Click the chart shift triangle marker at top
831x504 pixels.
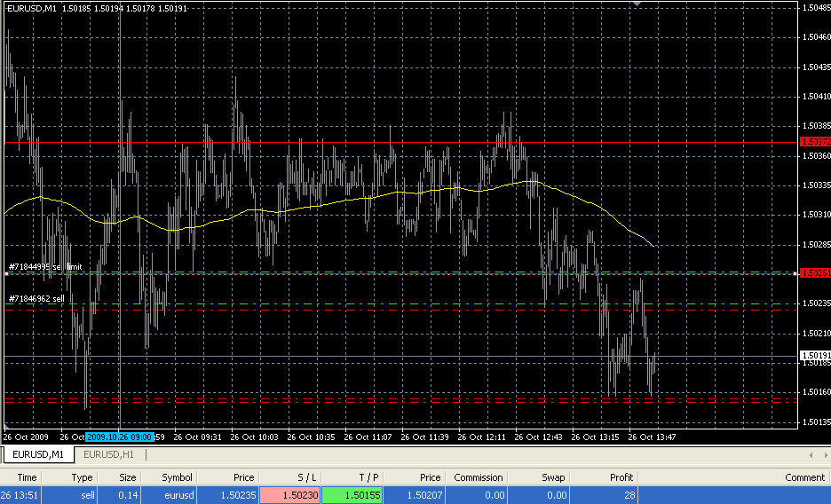tap(636, 4)
